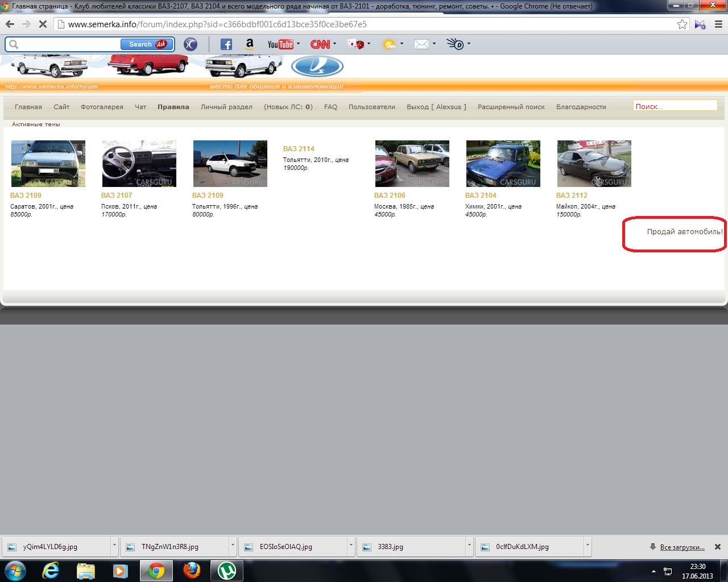Expand the YouTube toolbar dropdown arrow
This screenshot has height=582, width=728.
298,44
